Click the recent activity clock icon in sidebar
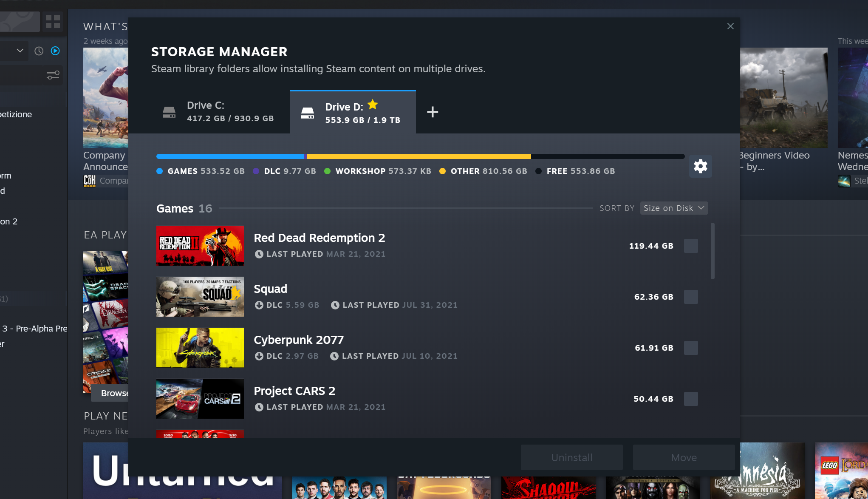 point(39,51)
